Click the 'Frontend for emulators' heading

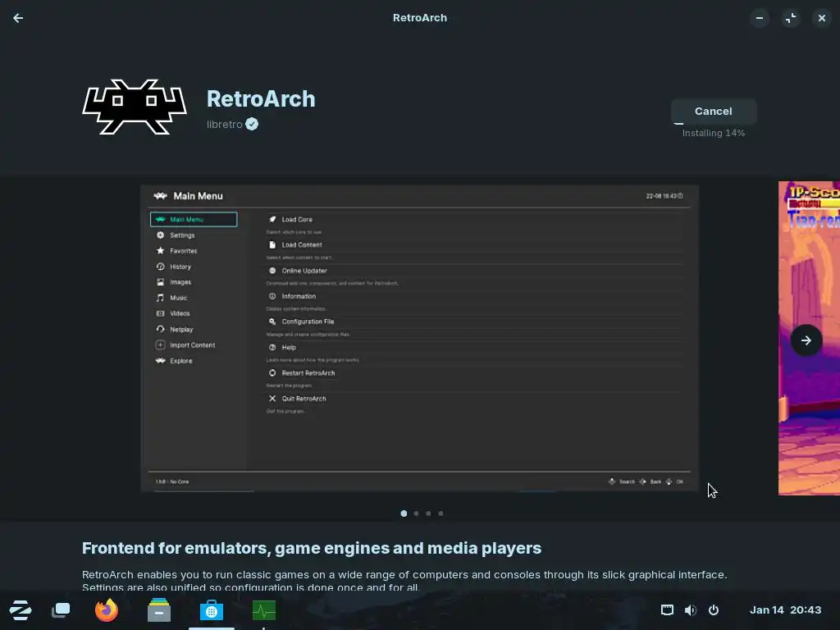tap(312, 548)
